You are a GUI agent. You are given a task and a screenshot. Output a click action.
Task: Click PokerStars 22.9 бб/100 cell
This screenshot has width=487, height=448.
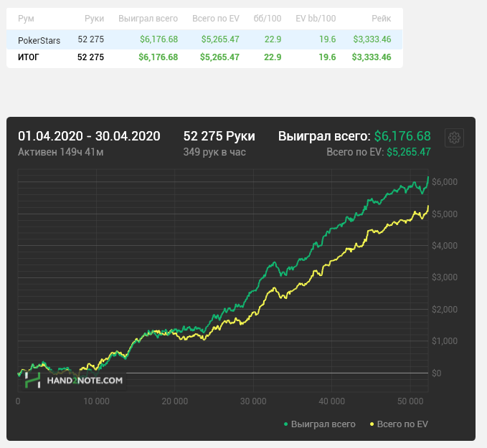point(273,39)
